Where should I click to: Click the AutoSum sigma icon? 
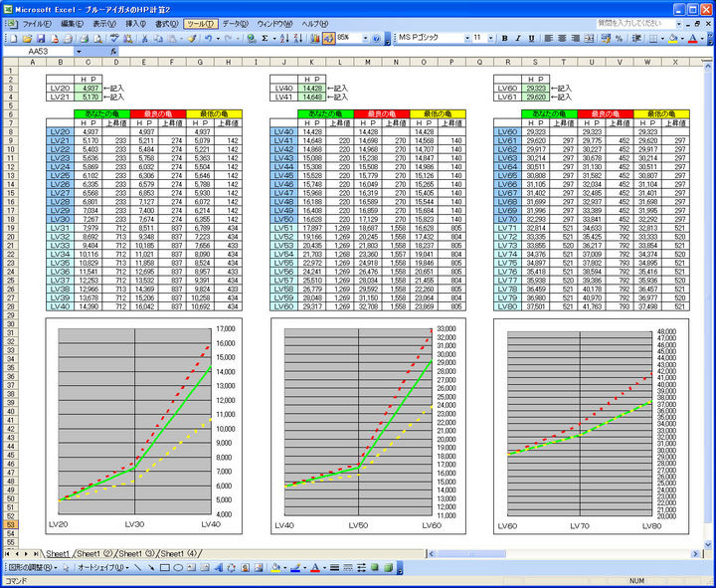[x=265, y=39]
